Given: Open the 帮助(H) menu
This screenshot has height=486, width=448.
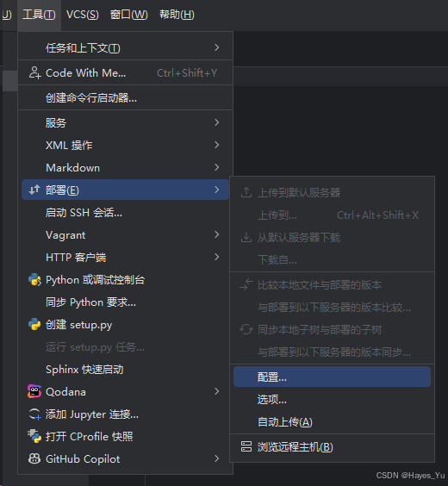Looking at the screenshot, I should [x=177, y=15].
